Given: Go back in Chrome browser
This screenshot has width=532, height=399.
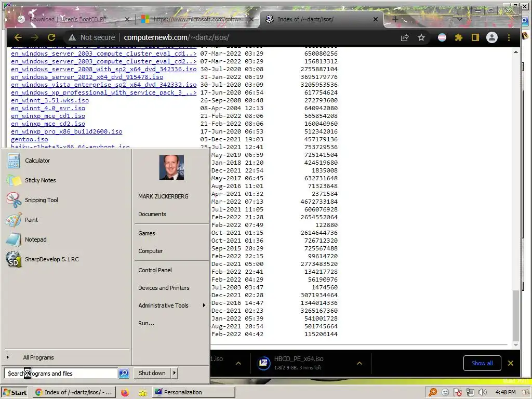Looking at the screenshot, I should click(18, 37).
